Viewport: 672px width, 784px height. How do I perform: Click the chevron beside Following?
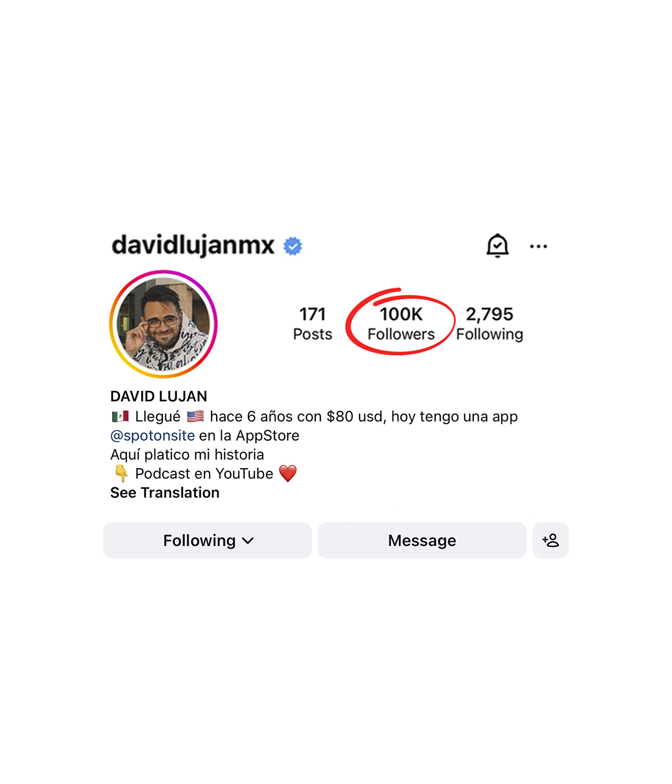248,541
